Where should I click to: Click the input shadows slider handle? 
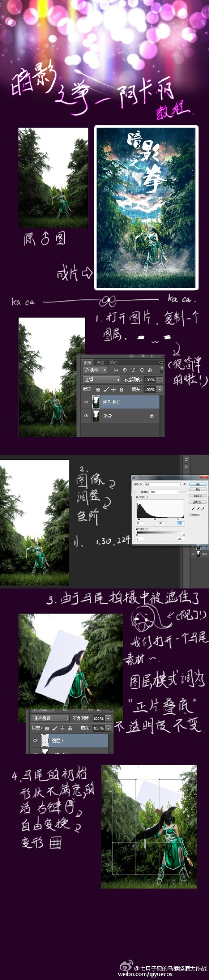pos(139,519)
